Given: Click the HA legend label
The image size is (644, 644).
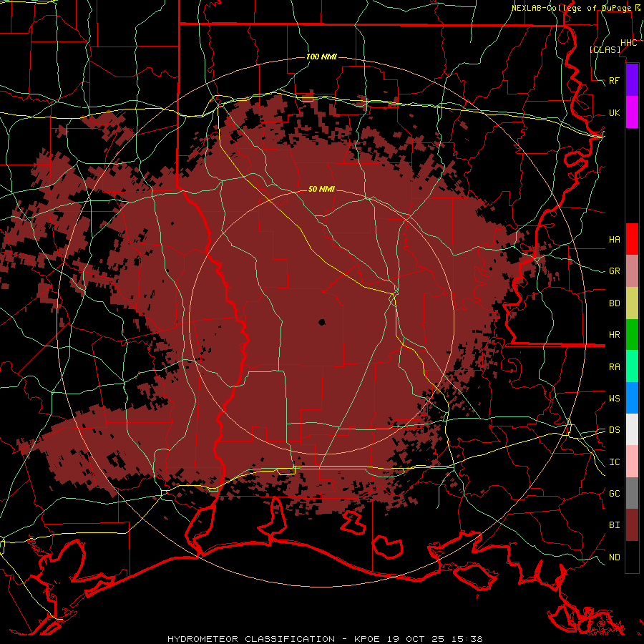Looking at the screenshot, I should tap(614, 239).
